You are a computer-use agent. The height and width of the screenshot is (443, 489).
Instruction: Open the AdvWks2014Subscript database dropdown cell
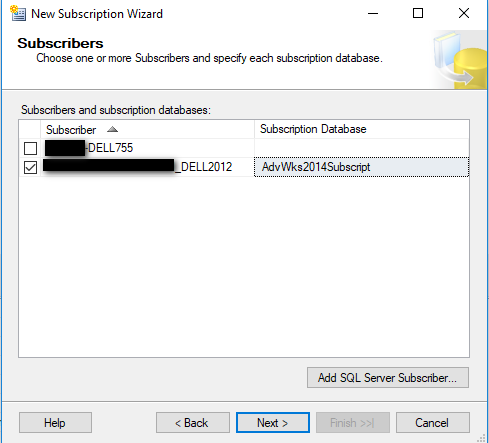click(x=361, y=167)
